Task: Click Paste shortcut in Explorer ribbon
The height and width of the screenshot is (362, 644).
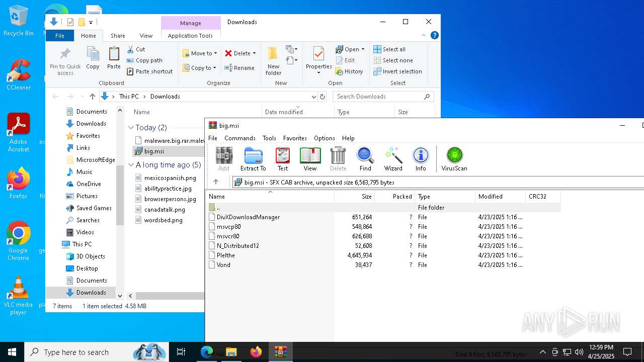Action: [150, 71]
